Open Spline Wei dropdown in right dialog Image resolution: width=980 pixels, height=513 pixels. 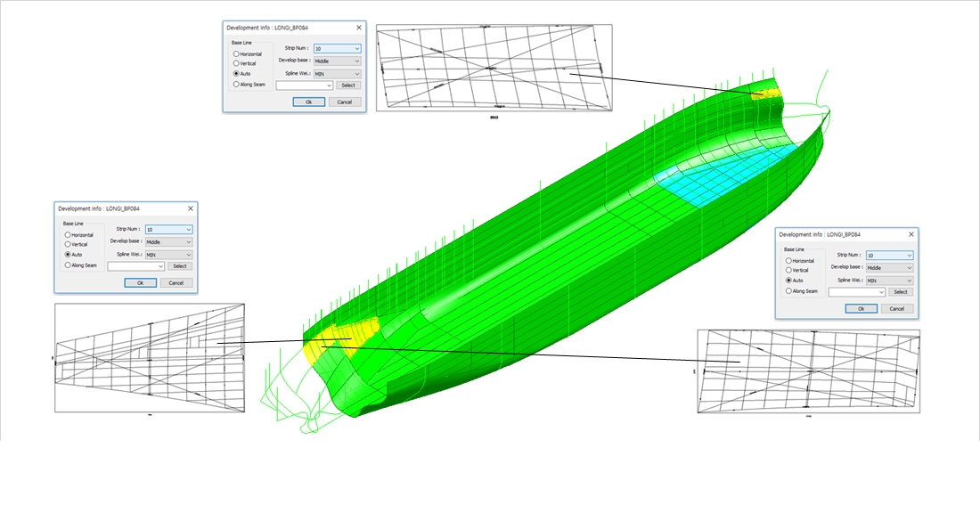(889, 280)
